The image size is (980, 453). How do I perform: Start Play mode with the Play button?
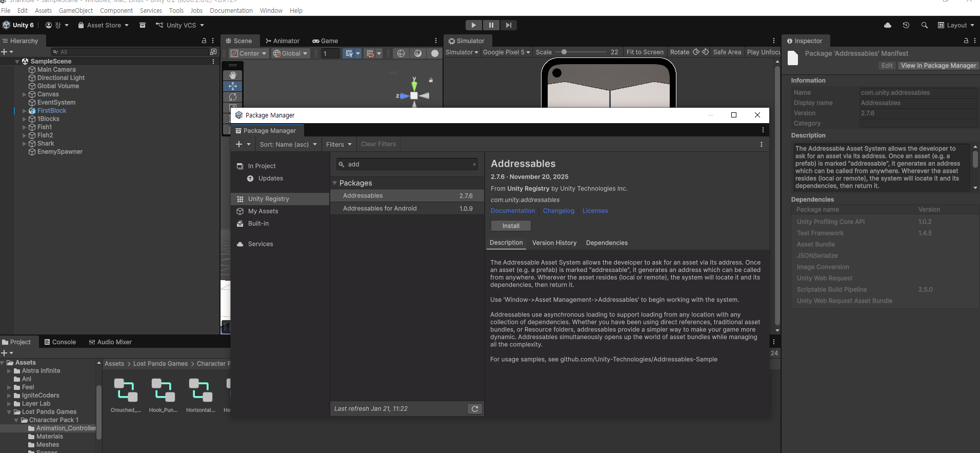pos(473,25)
